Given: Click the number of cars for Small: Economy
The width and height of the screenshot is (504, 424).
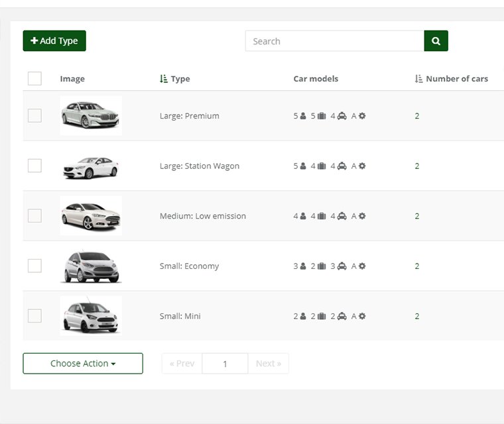Looking at the screenshot, I should click(x=417, y=266).
